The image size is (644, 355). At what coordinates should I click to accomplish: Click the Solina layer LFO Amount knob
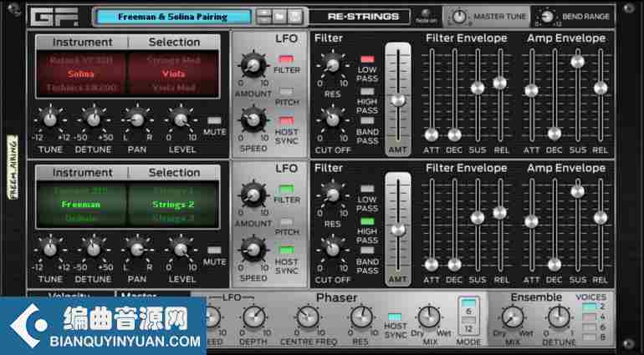coord(253,65)
